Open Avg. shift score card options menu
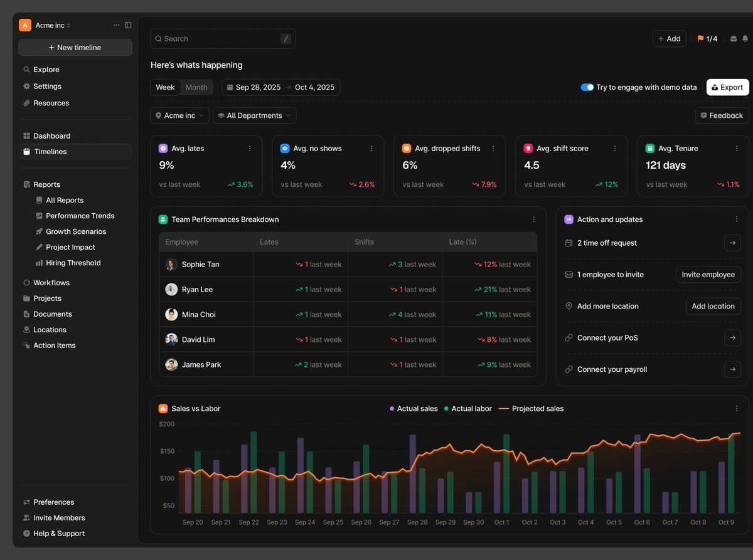Image resolution: width=753 pixels, height=560 pixels. [615, 149]
